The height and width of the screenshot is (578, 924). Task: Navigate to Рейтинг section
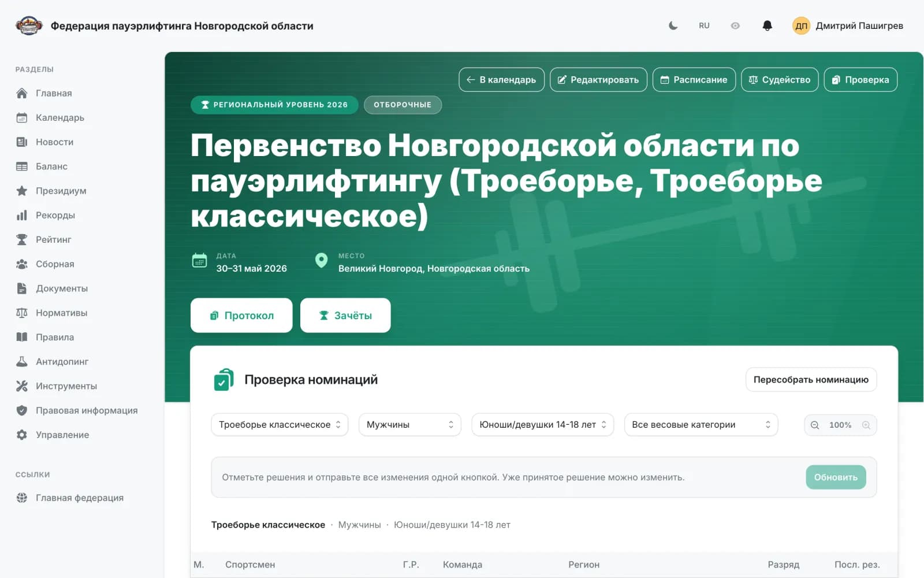54,239
